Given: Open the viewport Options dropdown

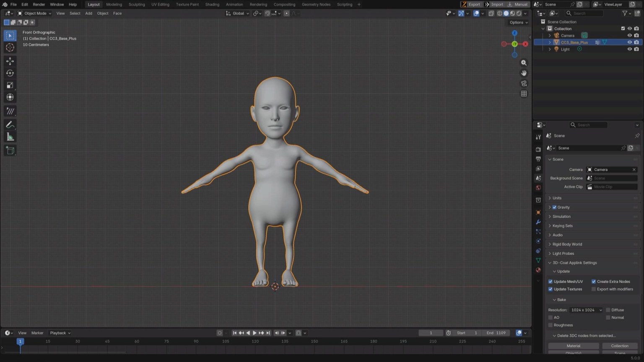Looking at the screenshot, I should tap(519, 23).
